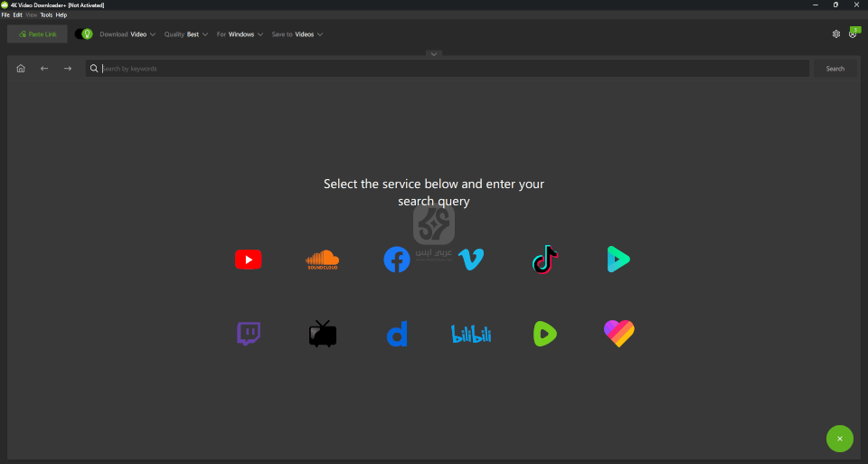
Task: Pick the Dailymotion service icon
Action: (397, 334)
